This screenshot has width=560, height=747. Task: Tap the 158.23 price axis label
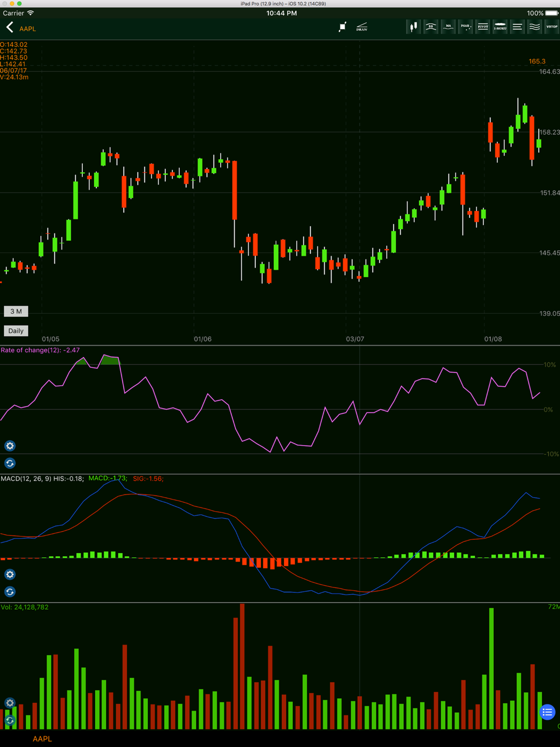[x=549, y=132]
